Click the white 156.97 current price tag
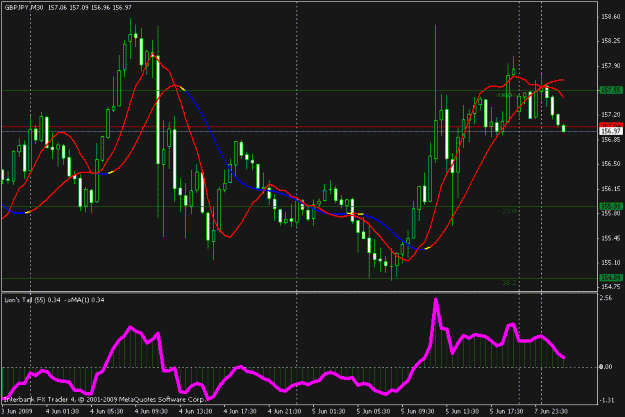The image size is (625, 417). pyautogui.click(x=611, y=131)
